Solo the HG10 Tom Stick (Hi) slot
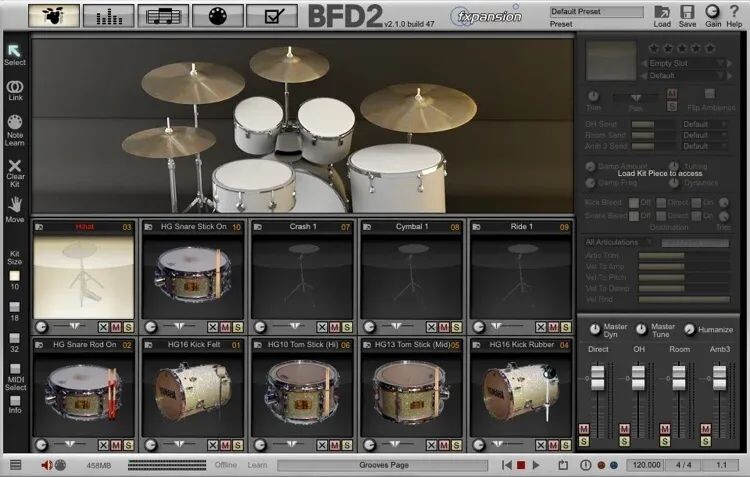The width and height of the screenshot is (750, 477). [x=347, y=445]
